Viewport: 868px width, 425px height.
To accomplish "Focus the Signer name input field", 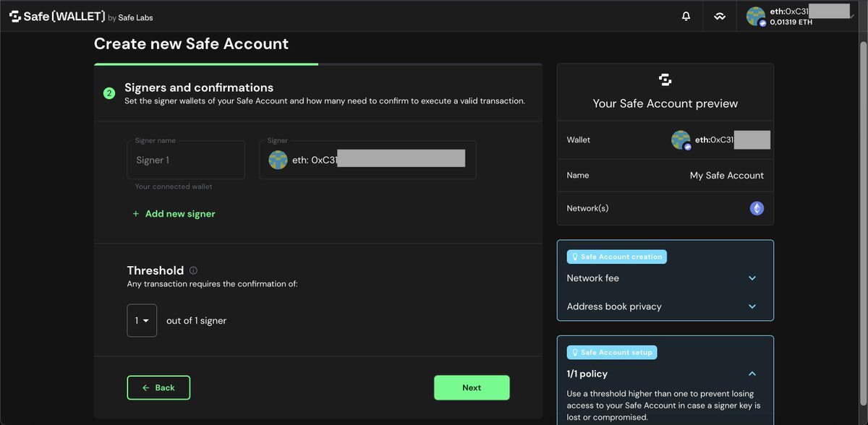I will (x=186, y=160).
